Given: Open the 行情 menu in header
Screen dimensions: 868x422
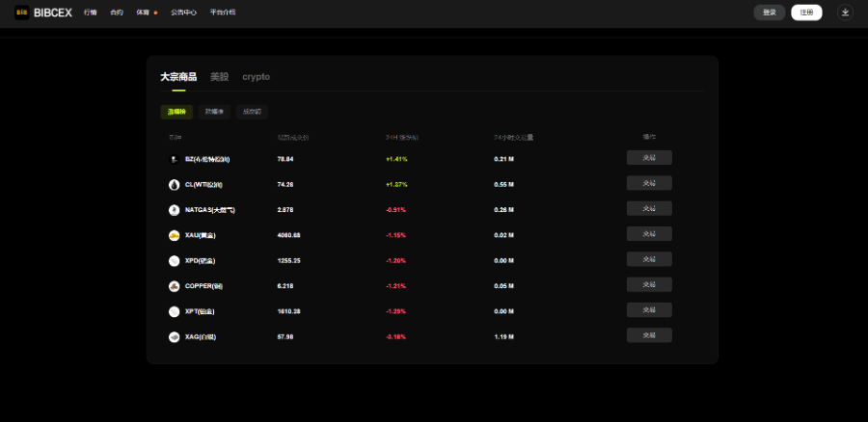Looking at the screenshot, I should [91, 13].
